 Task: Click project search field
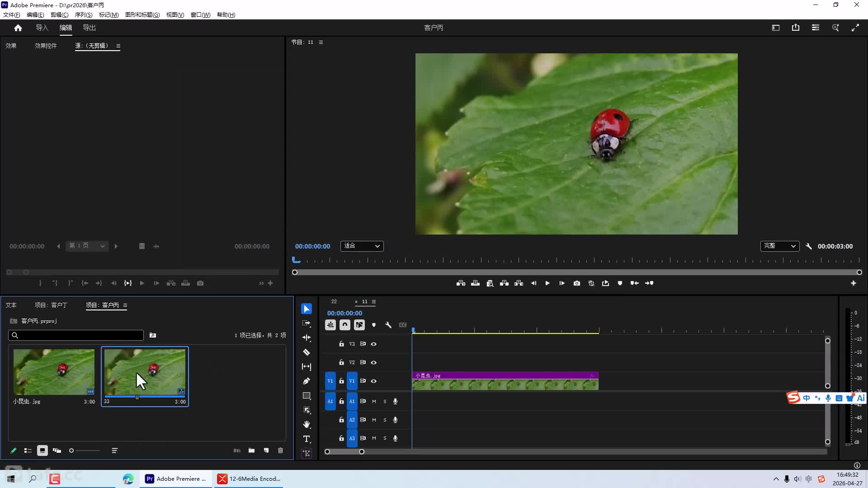(76, 335)
